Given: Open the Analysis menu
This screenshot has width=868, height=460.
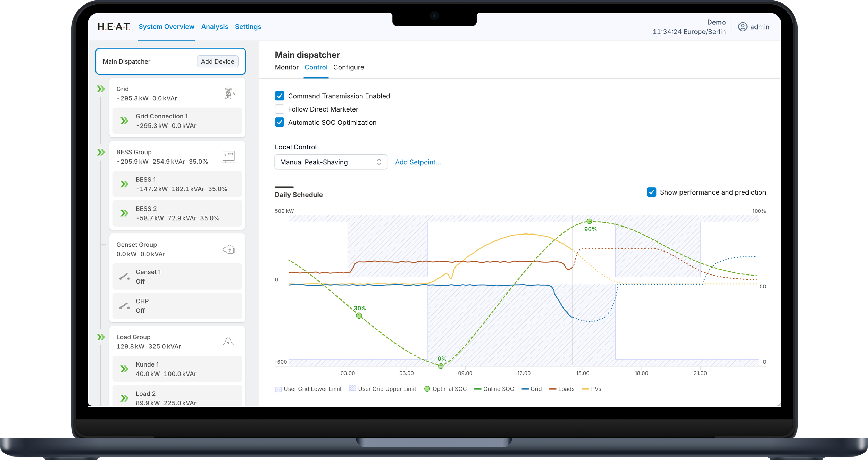Looking at the screenshot, I should tap(215, 27).
